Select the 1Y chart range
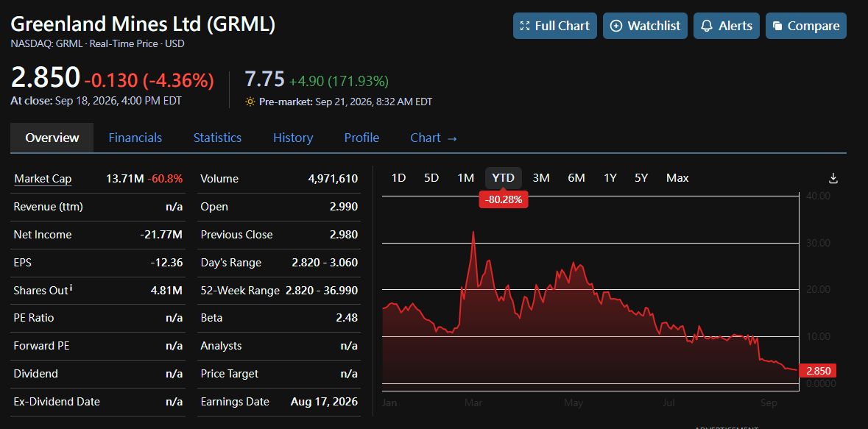 (610, 177)
